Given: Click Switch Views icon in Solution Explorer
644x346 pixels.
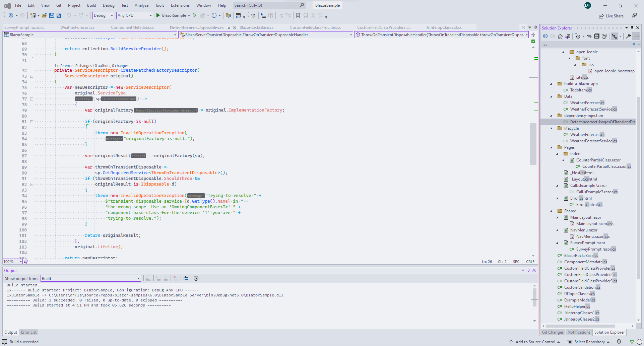Looking at the screenshot, I should [567, 36].
